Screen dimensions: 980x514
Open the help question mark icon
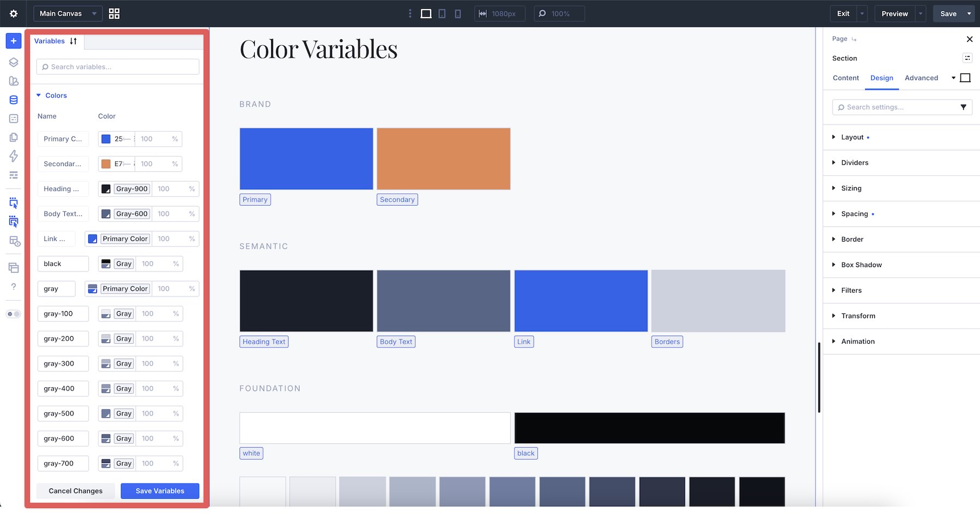[14, 287]
